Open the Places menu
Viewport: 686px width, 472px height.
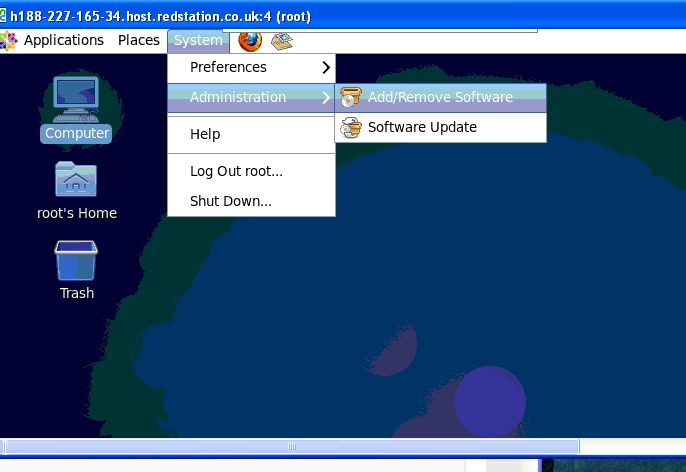[x=139, y=40]
